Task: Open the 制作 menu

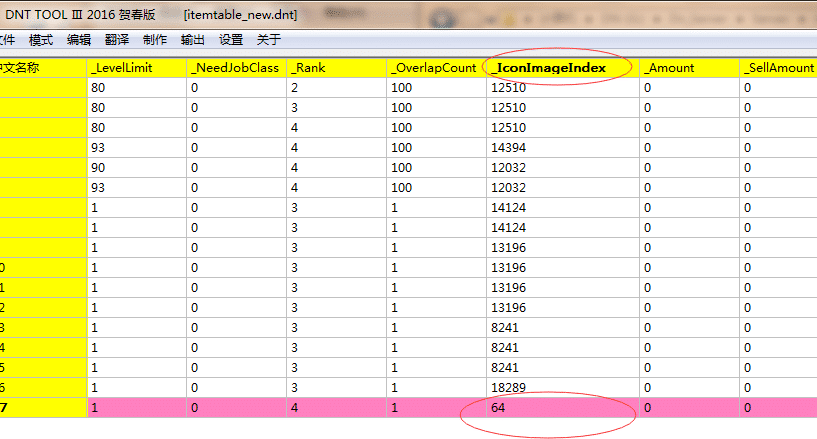Action: click(155, 40)
